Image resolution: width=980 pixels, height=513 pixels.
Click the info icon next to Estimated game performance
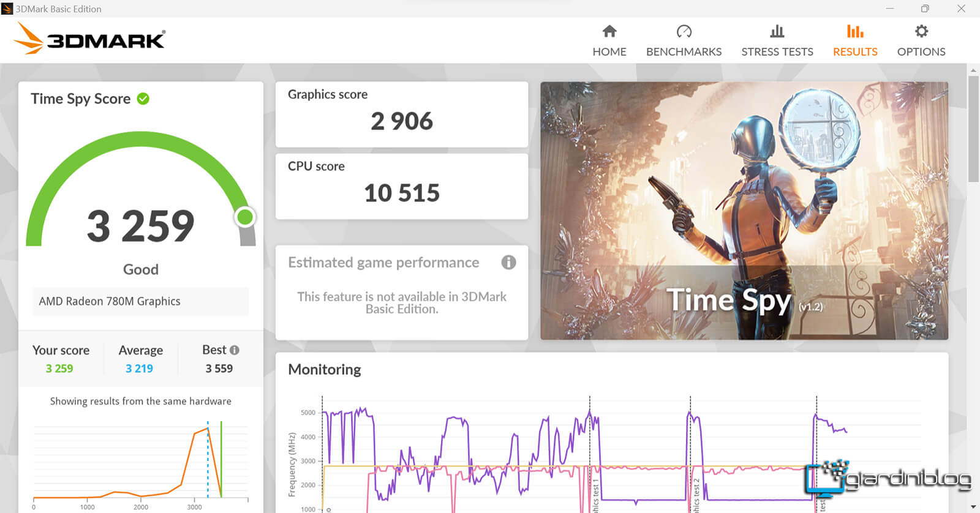pos(508,263)
